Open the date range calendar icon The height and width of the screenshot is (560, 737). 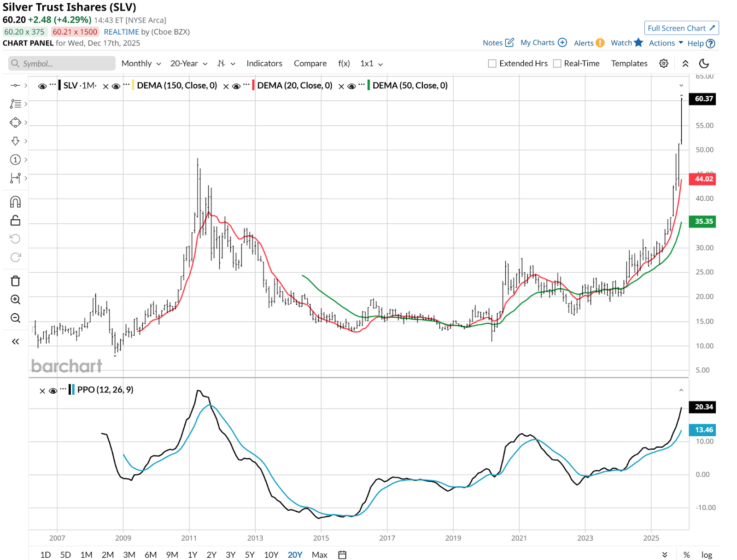pos(342,554)
